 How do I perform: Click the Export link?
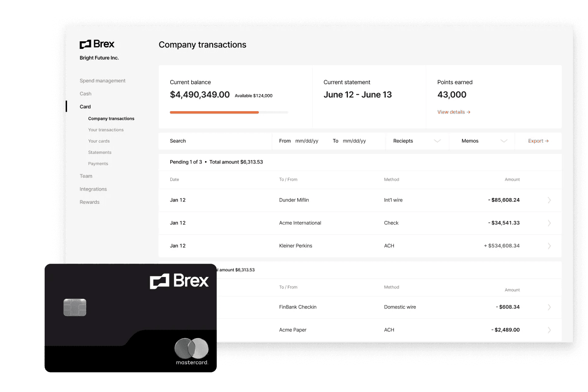(x=539, y=141)
